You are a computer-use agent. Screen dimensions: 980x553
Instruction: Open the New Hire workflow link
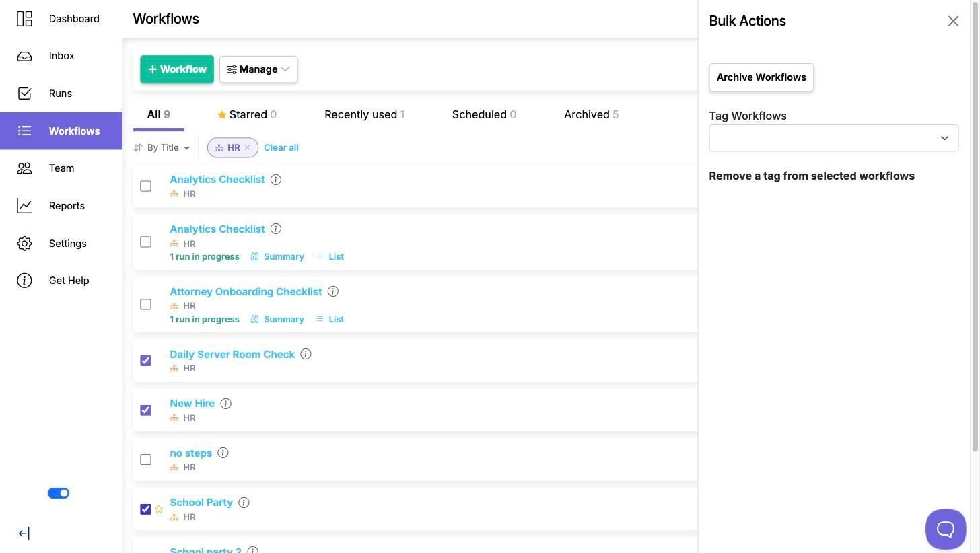192,404
